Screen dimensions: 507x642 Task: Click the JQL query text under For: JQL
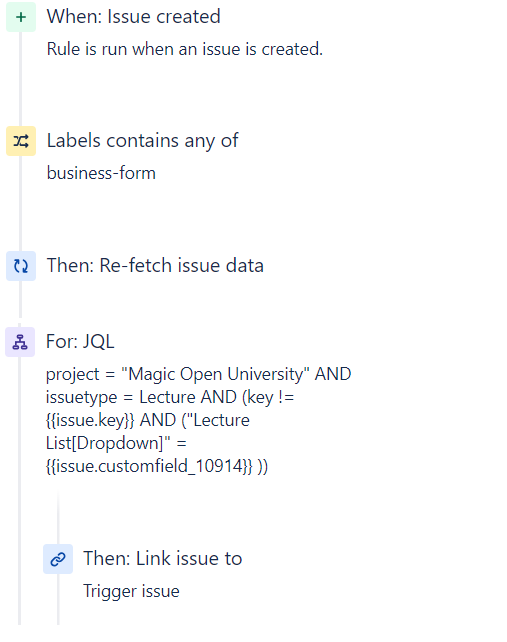coord(198,420)
